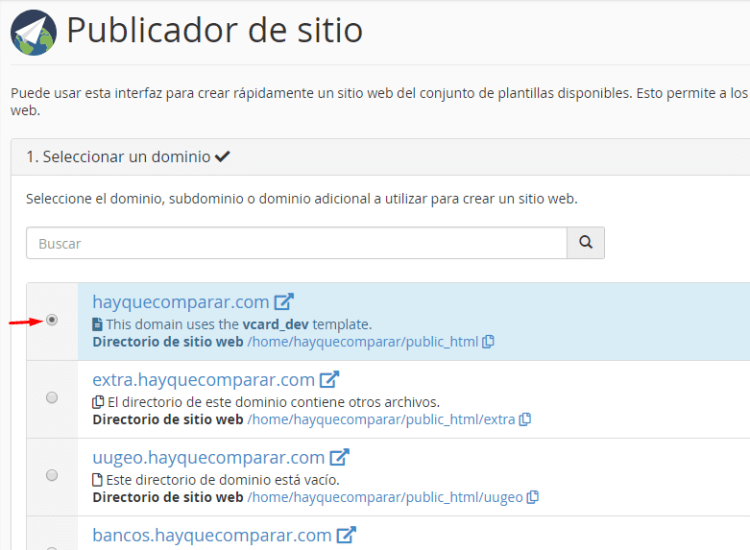
Task: Open the bancos.hayquecomparar.com domain link
Action: click(x=212, y=535)
